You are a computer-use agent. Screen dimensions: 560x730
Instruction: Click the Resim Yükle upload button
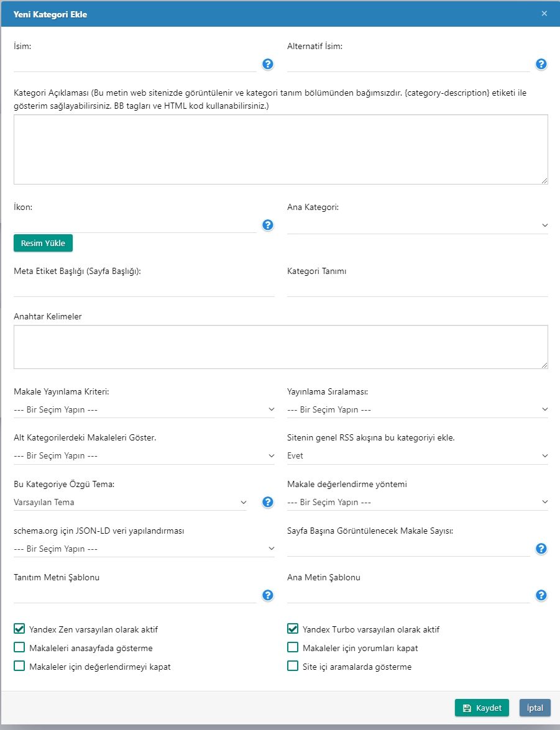(43, 243)
